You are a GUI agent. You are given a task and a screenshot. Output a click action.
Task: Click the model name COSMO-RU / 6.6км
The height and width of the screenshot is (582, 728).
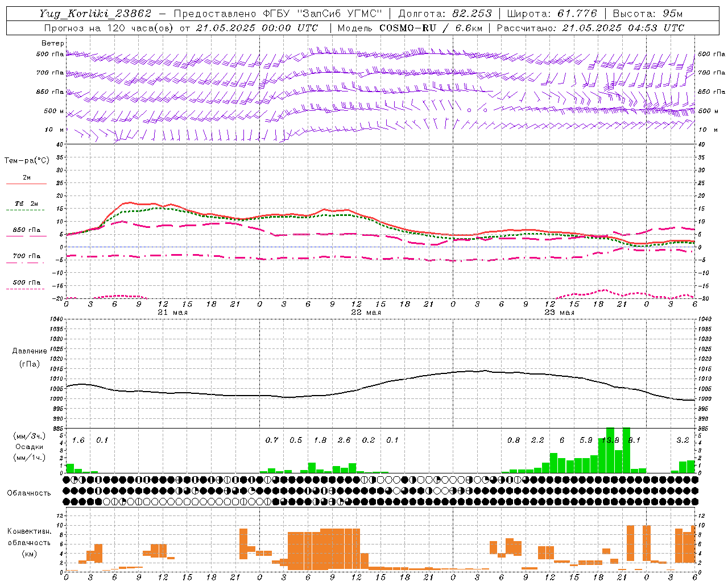tap(431, 28)
